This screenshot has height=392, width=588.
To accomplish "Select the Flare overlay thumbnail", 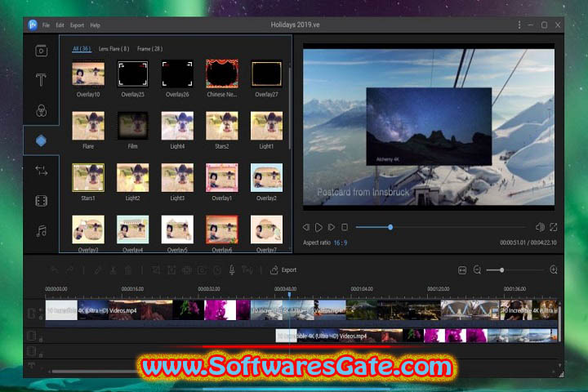I will [x=88, y=126].
